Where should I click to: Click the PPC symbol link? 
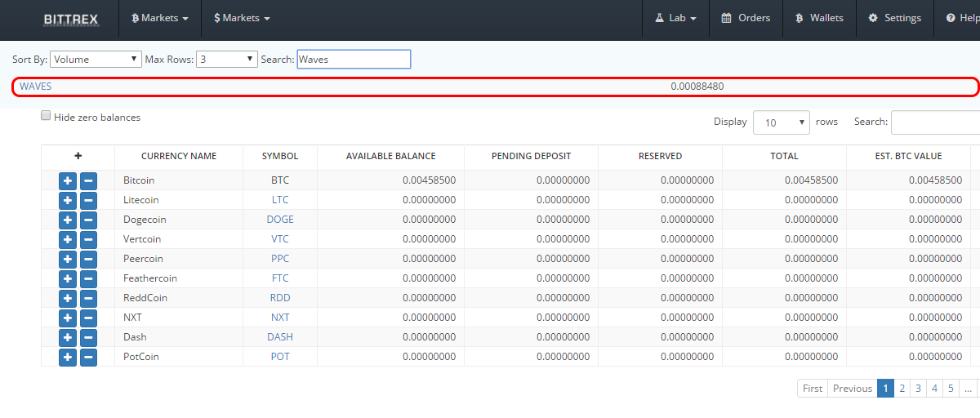click(280, 259)
